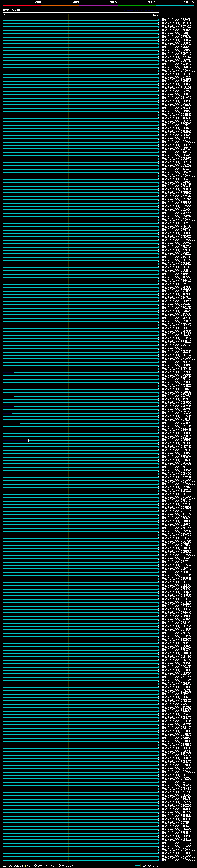The image size is (197, 868).
Task: Open the hit UniRef100_Q84QJ3
Action: [176, 33]
